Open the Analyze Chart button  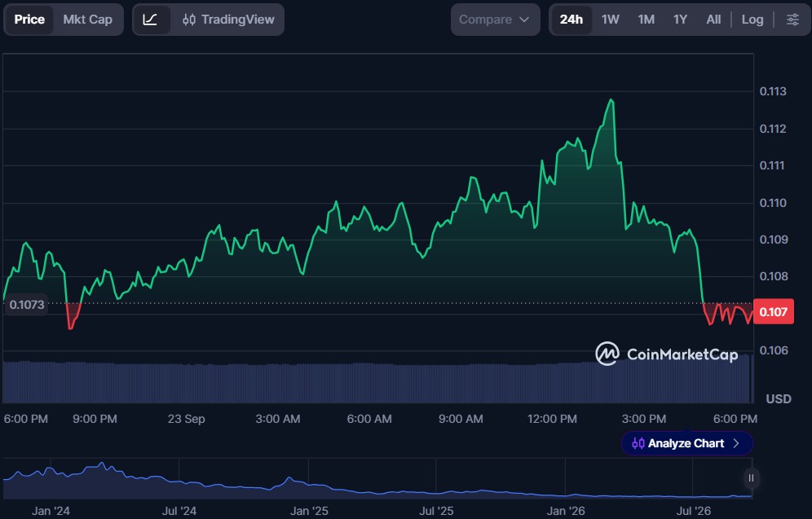pyautogui.click(x=686, y=443)
